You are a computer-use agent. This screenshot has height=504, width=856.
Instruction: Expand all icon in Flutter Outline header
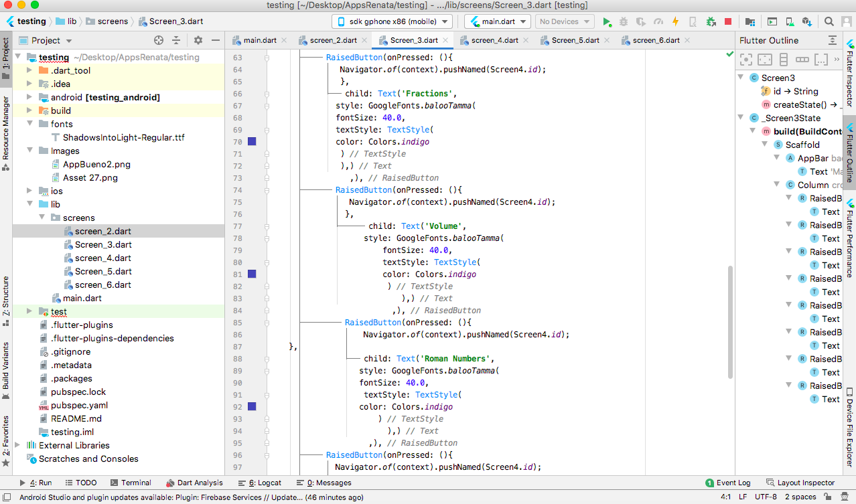(833, 40)
